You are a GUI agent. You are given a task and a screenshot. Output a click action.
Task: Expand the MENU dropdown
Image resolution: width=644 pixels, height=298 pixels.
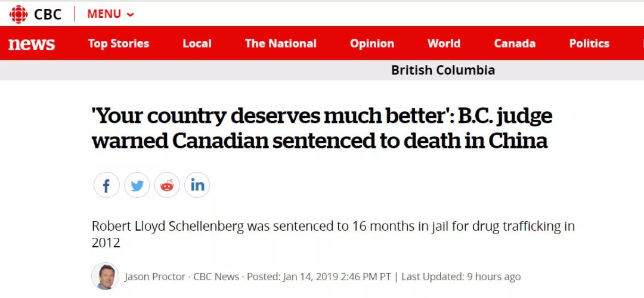click(110, 14)
